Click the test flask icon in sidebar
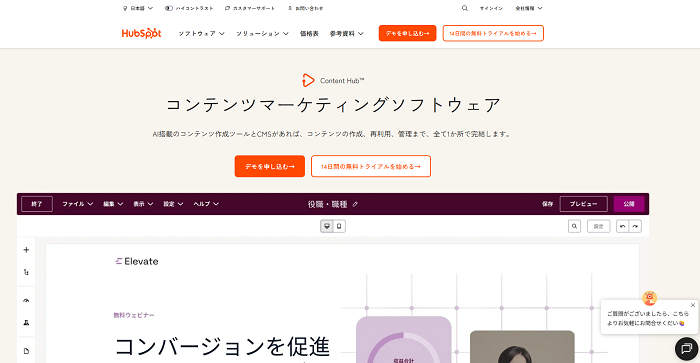Viewport: 700px width, 363px height. pyautogui.click(x=26, y=322)
